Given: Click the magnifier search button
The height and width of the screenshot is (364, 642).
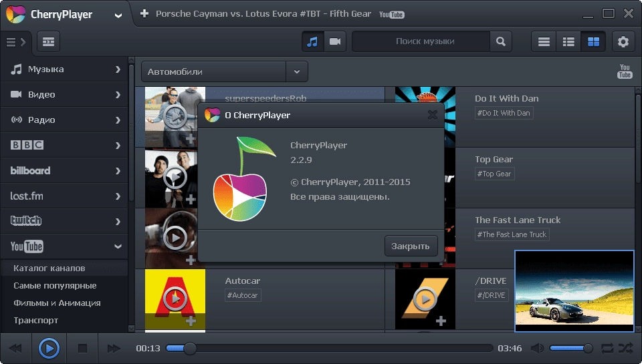Looking at the screenshot, I should pyautogui.click(x=501, y=41).
